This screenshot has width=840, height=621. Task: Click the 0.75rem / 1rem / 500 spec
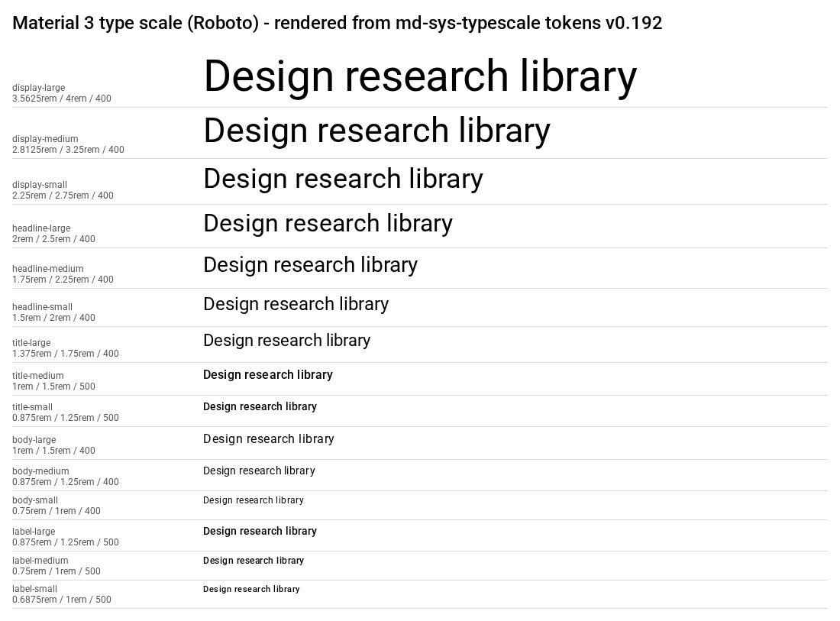(x=57, y=571)
